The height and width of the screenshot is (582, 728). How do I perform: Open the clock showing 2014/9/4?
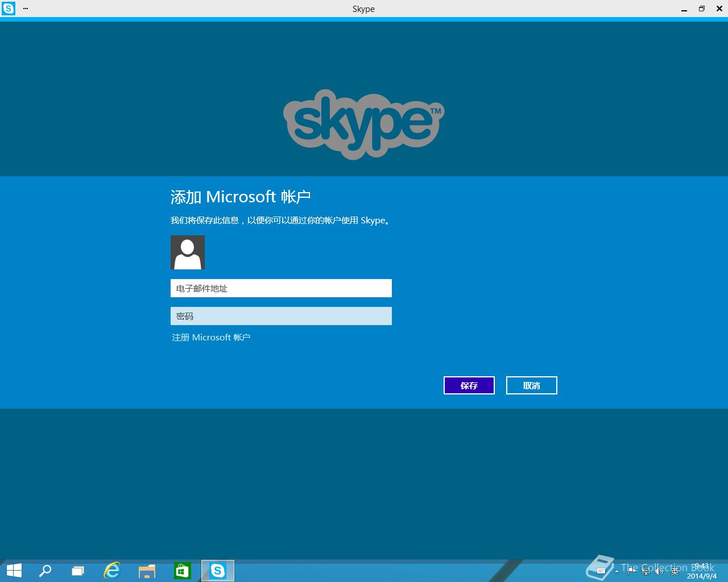point(702,571)
